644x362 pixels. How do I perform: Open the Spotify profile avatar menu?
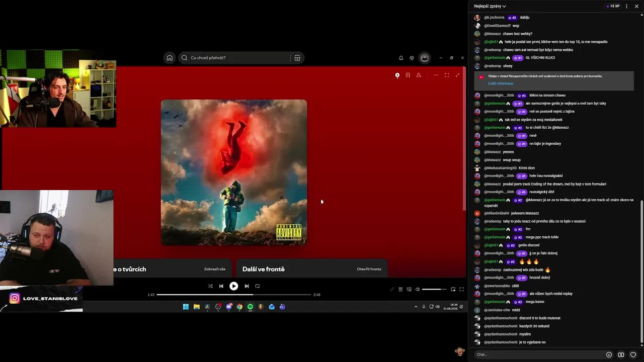pos(425,58)
